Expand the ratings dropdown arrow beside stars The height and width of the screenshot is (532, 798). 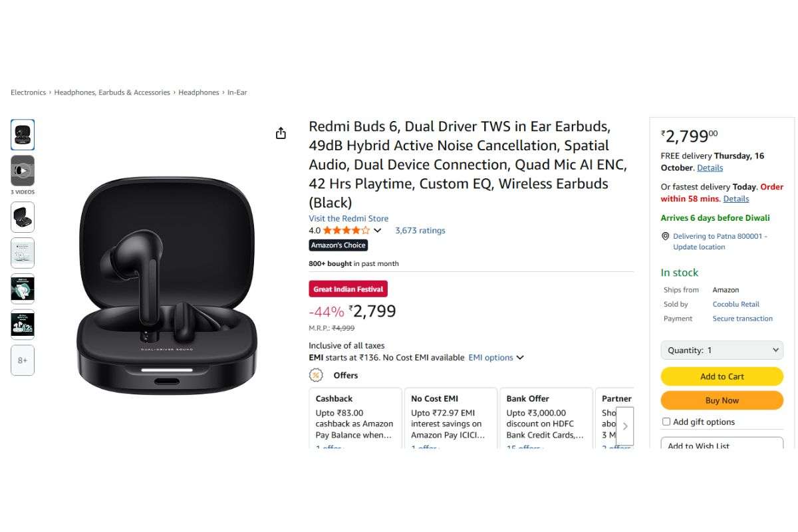pos(377,230)
